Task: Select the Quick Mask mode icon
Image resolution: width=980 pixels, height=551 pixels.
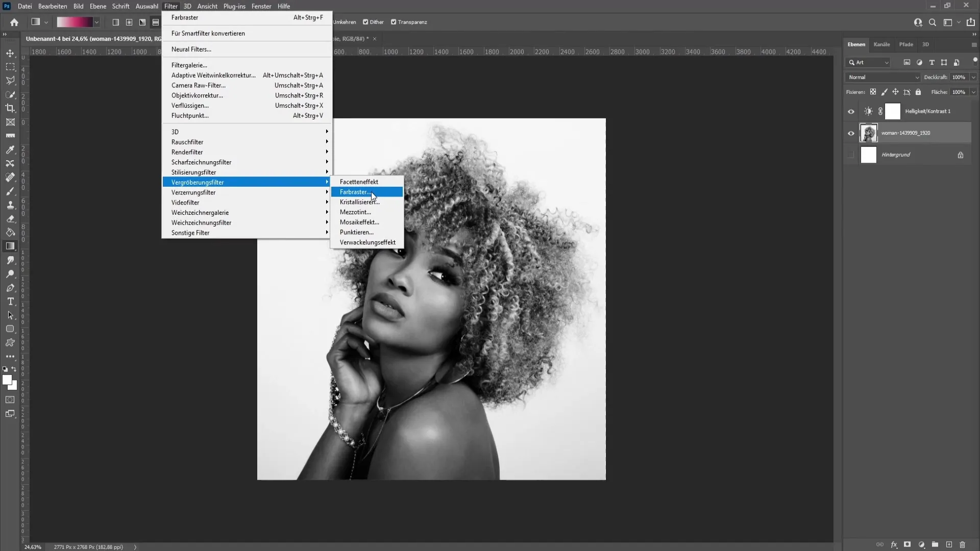Action: click(10, 402)
